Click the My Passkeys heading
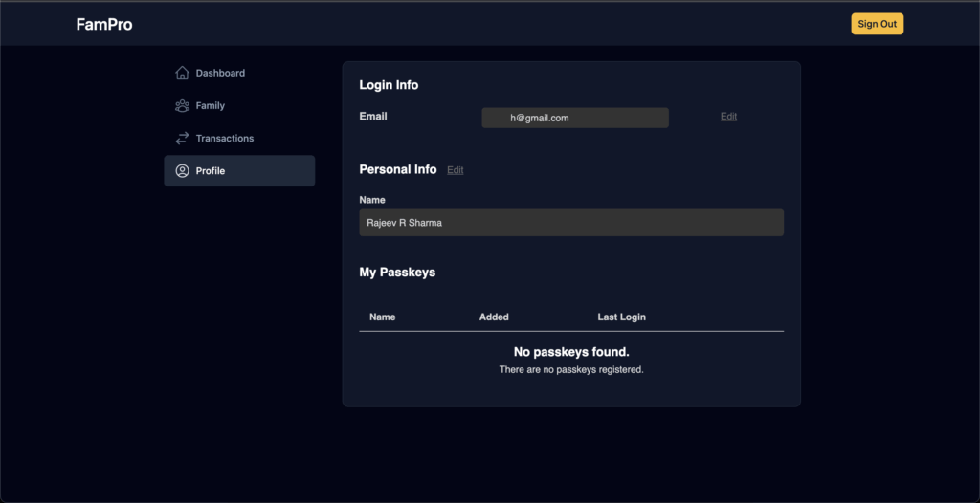Screen dimensions: 980x503 click(x=397, y=273)
